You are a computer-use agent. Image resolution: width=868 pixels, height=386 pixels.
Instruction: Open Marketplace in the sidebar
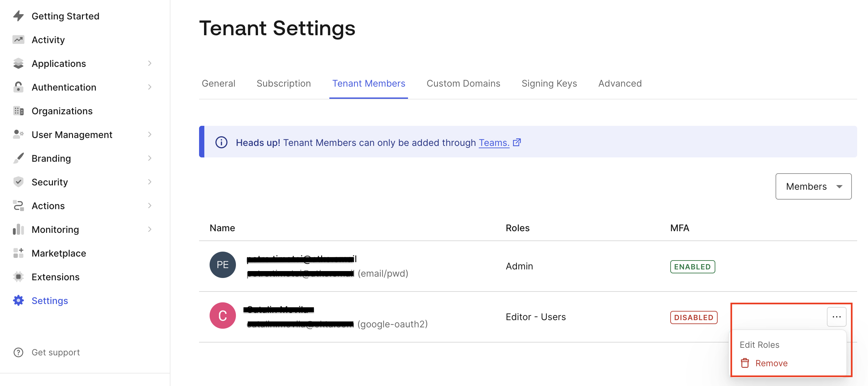tap(59, 253)
